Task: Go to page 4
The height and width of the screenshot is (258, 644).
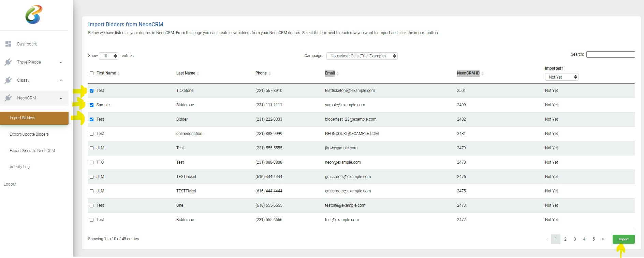Action: tap(584, 239)
